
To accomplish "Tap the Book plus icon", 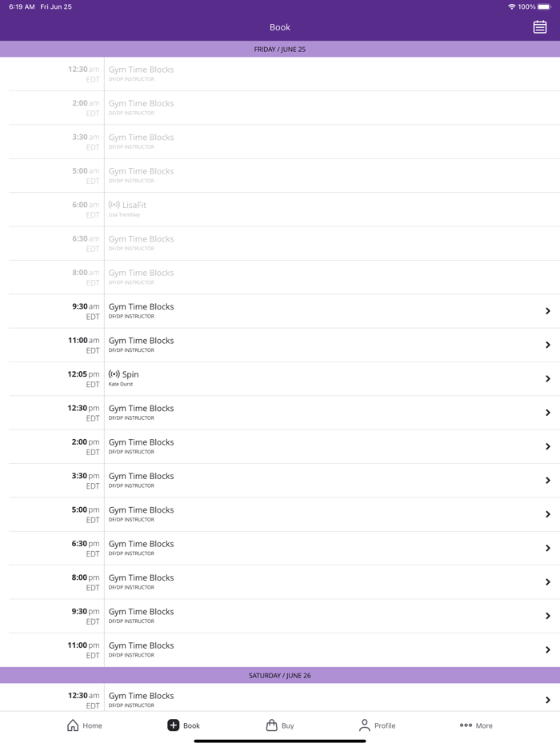I will tap(173, 725).
